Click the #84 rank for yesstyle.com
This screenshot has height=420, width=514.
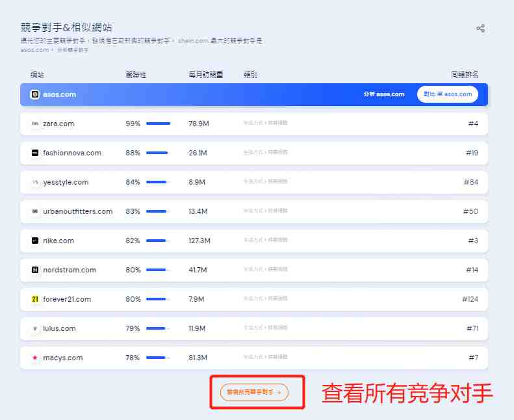[x=470, y=182]
